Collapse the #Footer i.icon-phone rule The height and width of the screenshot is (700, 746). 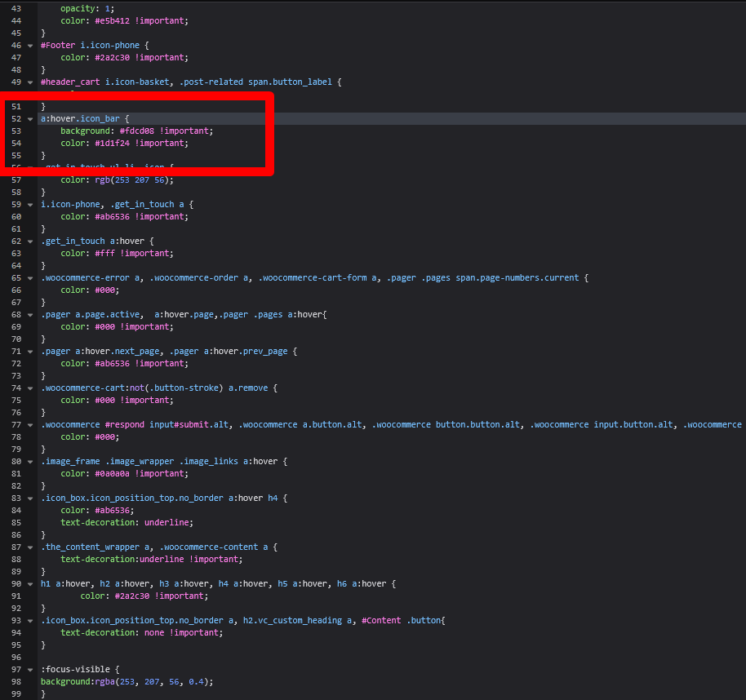[30, 45]
